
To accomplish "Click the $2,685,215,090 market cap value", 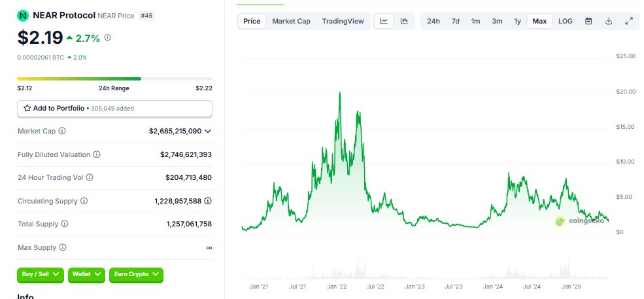I will pos(175,132).
